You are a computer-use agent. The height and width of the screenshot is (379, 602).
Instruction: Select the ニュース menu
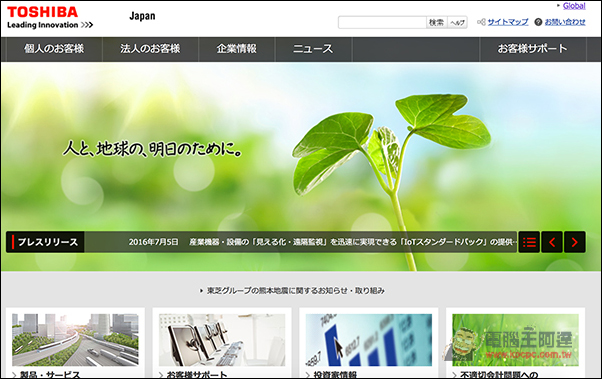pyautogui.click(x=313, y=49)
